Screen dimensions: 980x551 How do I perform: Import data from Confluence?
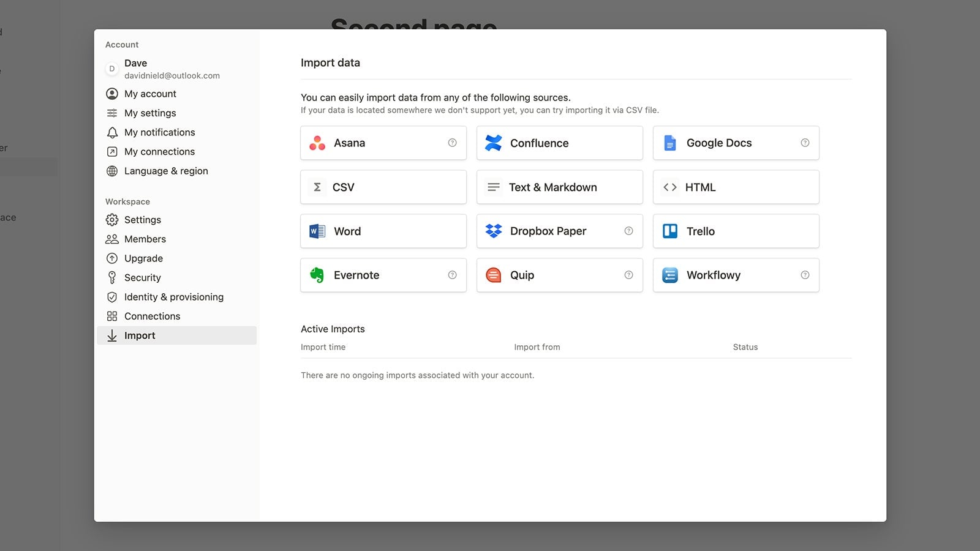(x=560, y=143)
